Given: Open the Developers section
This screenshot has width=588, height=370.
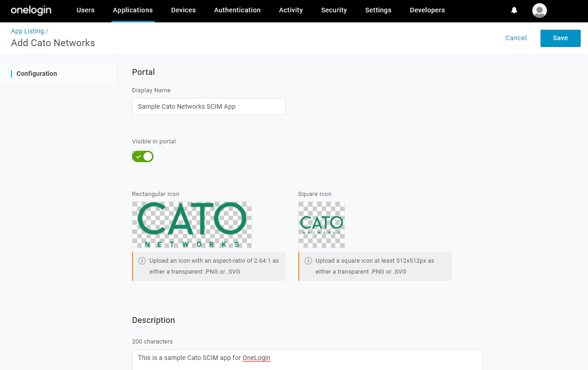Looking at the screenshot, I should (427, 10).
